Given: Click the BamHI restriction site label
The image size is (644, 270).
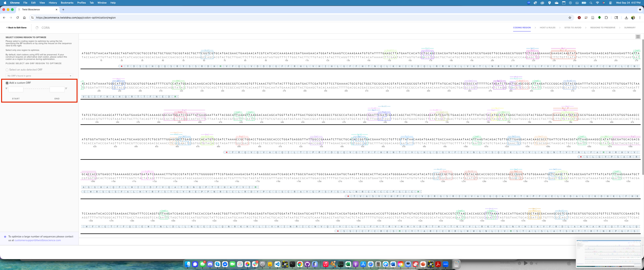Looking at the screenshot, I should coord(180,112).
